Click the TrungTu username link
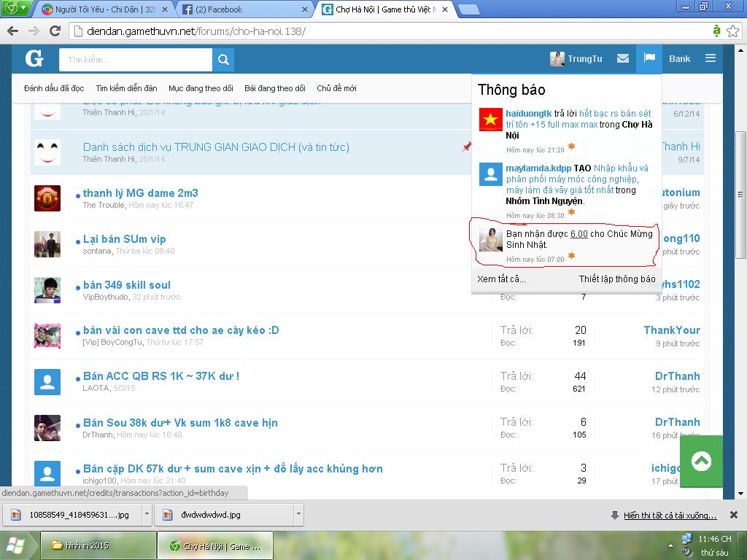 pyautogui.click(x=584, y=58)
